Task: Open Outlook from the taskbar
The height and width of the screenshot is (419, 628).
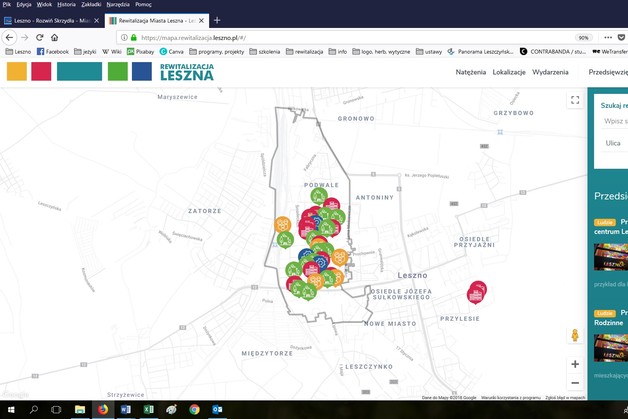Action: 217,409
